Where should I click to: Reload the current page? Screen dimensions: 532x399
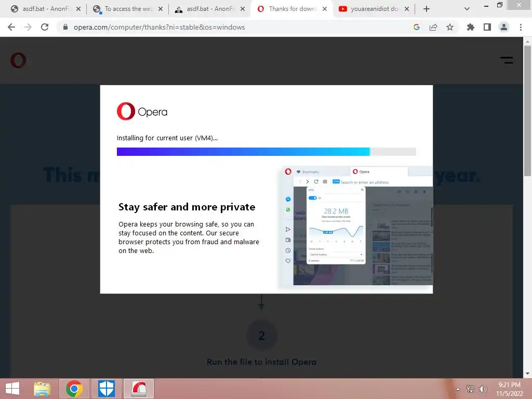45,27
